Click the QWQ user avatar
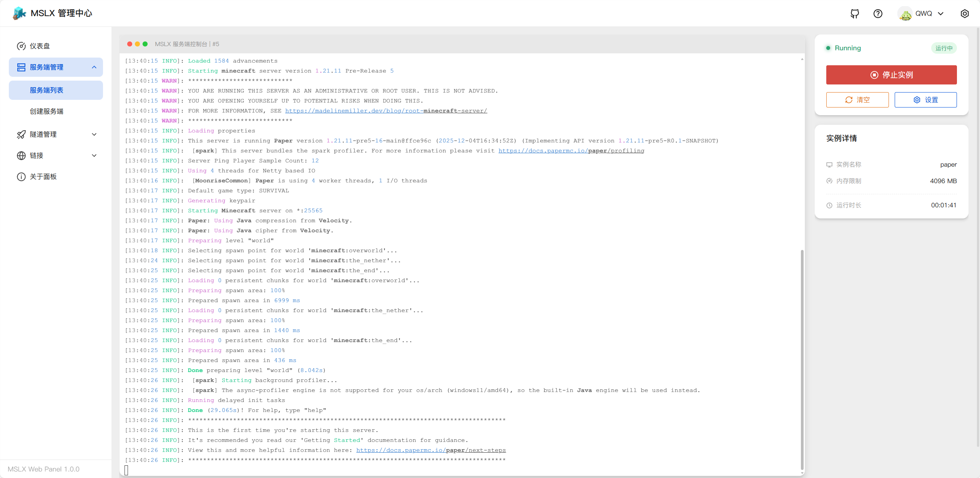The width and height of the screenshot is (980, 478). 905,14
